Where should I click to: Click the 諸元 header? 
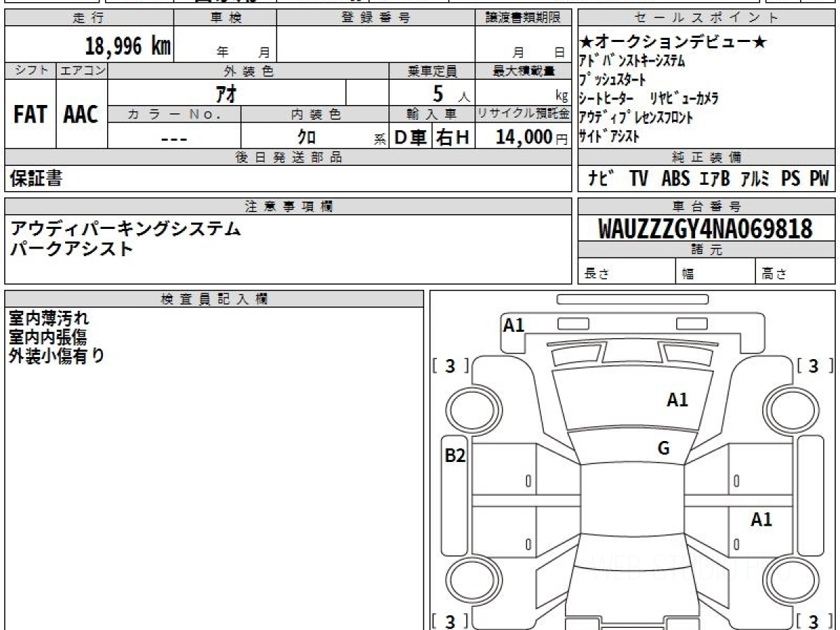click(x=706, y=250)
